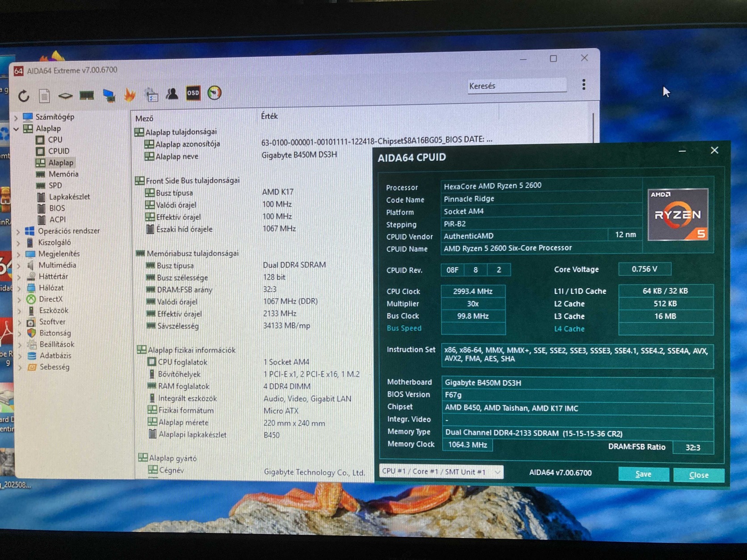This screenshot has height=560, width=747.
Task: Click the motherboard toolbar icon
Action: (65, 96)
